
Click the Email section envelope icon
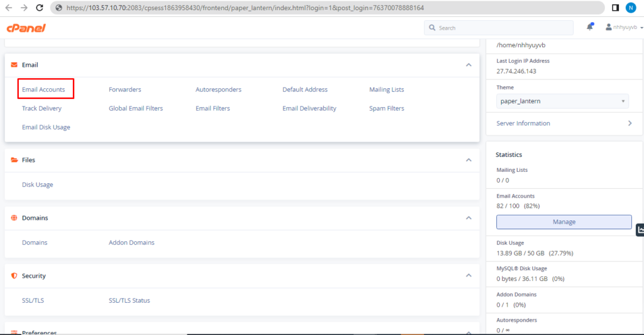click(x=14, y=65)
